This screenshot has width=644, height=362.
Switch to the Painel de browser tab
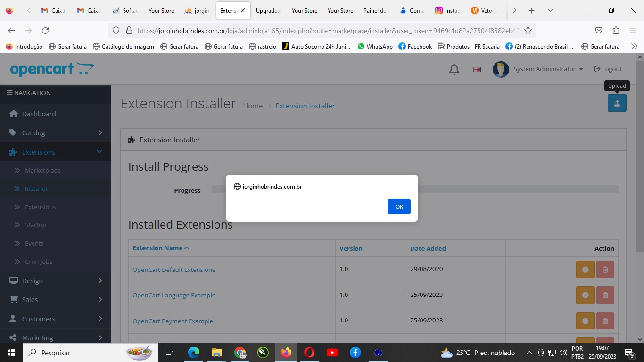pos(375,10)
